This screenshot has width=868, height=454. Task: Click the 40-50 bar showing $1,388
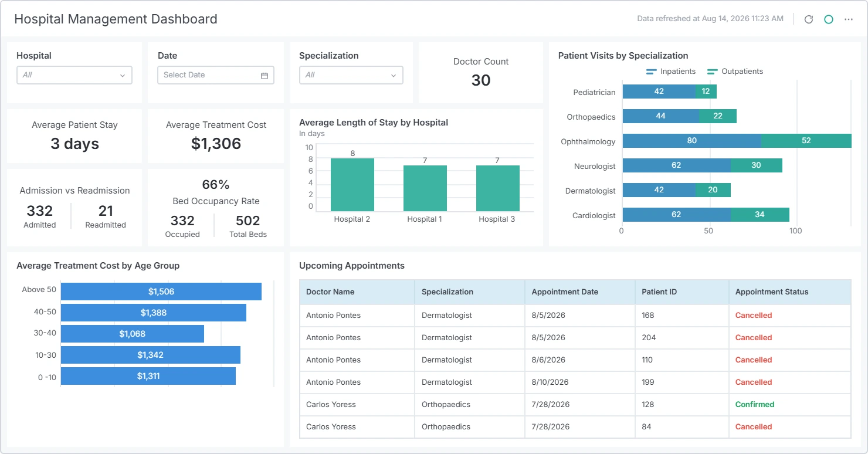point(154,313)
